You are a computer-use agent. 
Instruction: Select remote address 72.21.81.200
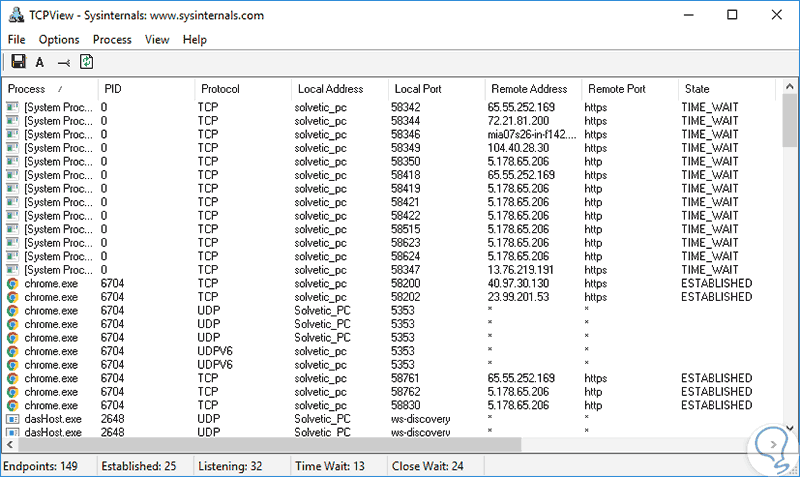[x=518, y=121]
